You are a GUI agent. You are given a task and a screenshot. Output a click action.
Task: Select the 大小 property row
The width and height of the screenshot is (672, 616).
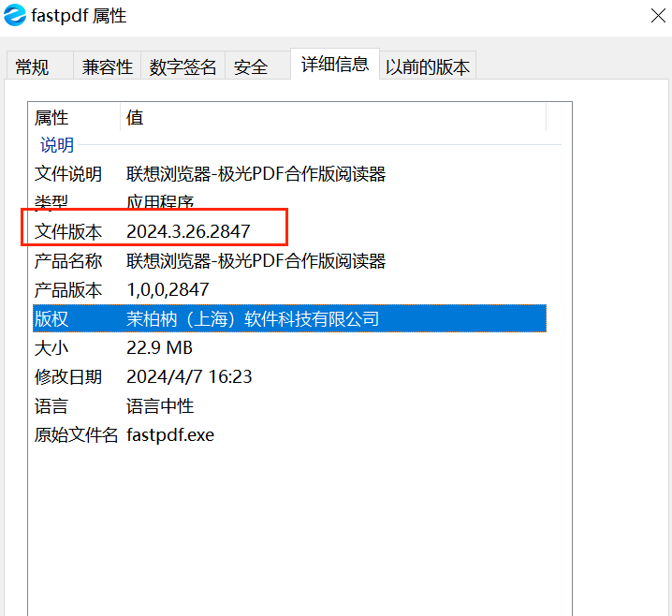coord(290,347)
